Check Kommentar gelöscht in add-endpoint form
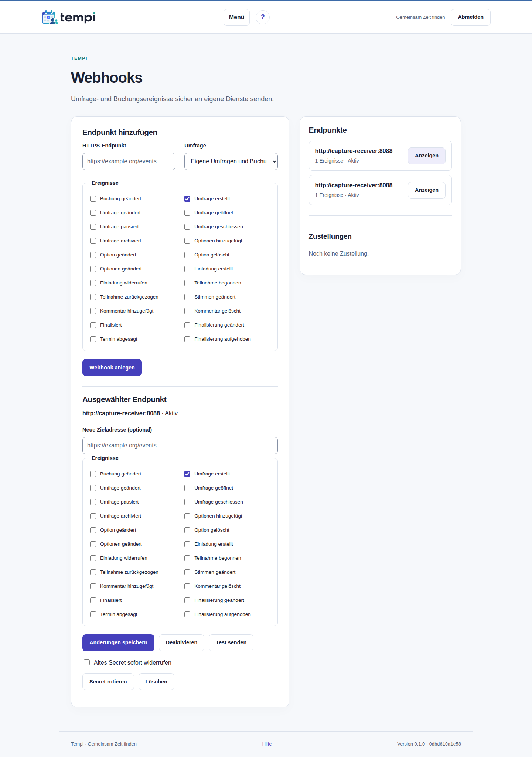The image size is (532, 757). click(187, 311)
